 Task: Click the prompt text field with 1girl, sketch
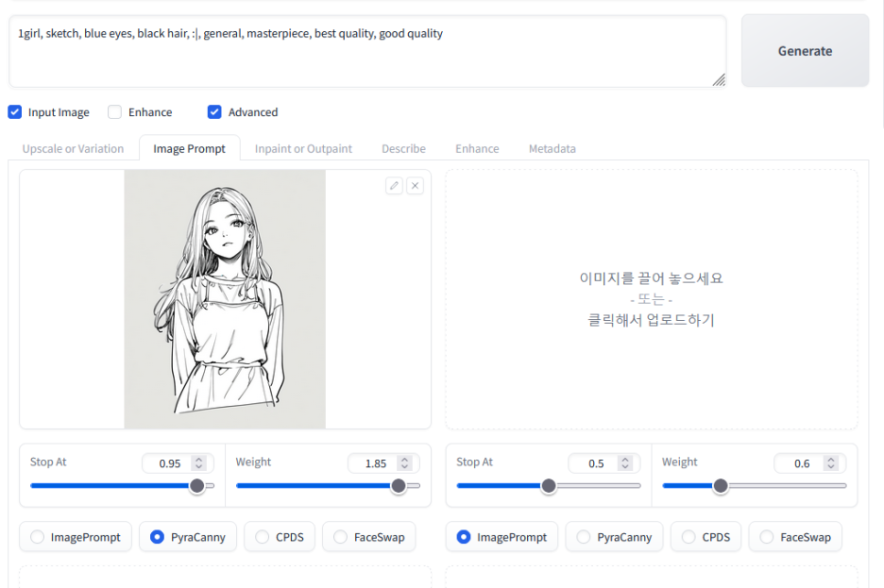click(x=367, y=51)
